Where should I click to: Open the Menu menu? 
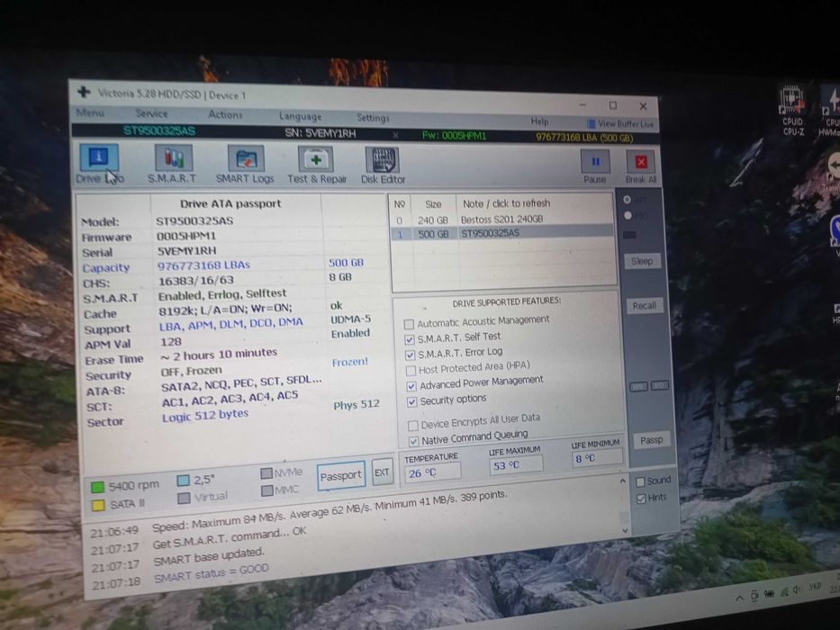90,112
